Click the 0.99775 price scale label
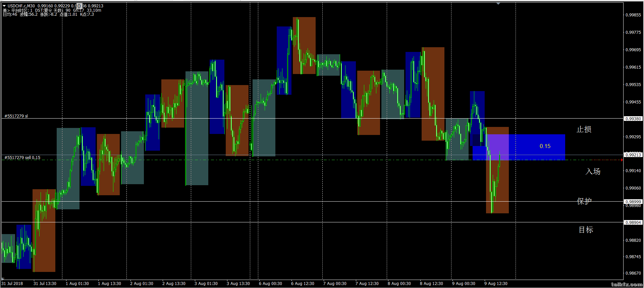The height and width of the screenshot is (288, 644). click(633, 32)
